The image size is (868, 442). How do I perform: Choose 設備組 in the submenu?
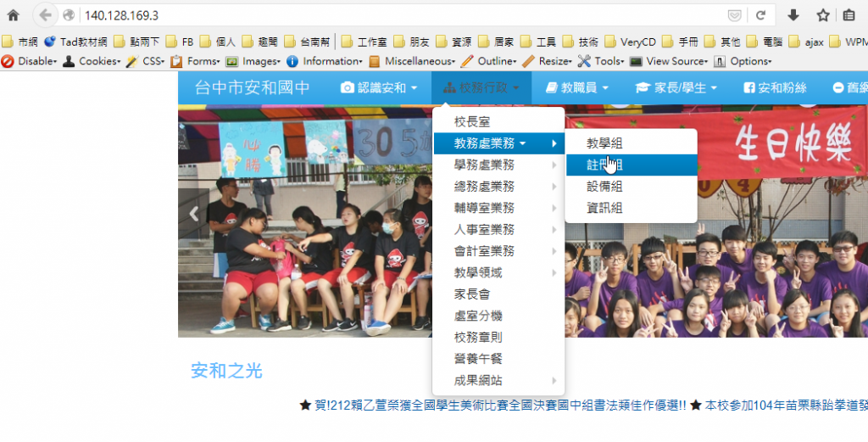click(631, 187)
